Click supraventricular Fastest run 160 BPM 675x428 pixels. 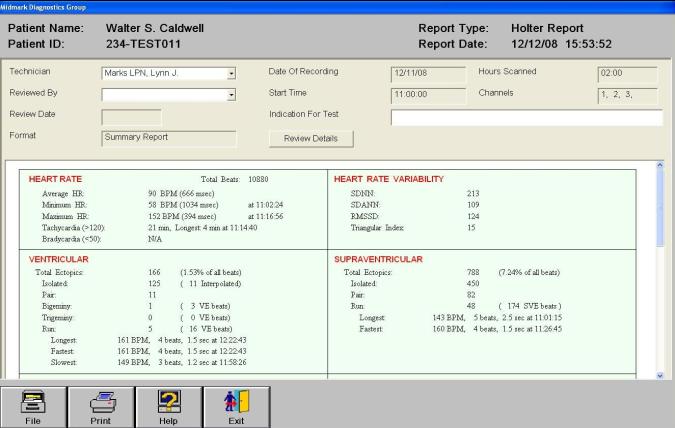pos(497,329)
